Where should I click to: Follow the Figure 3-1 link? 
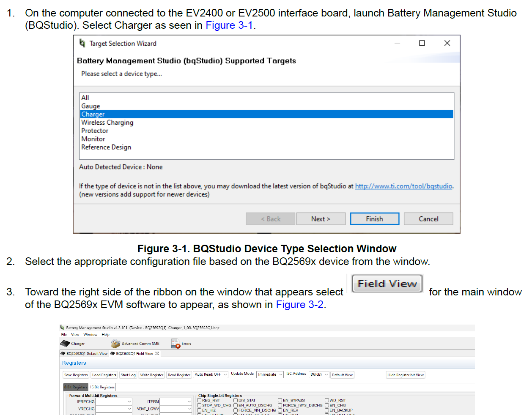coord(229,25)
